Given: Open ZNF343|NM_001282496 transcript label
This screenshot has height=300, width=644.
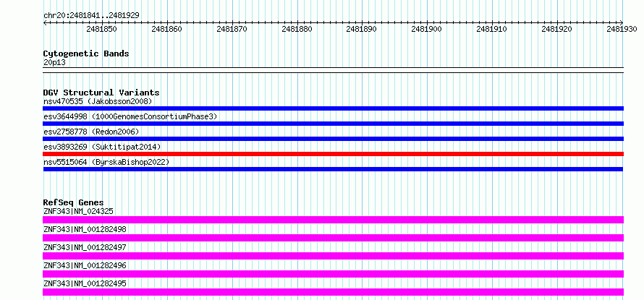Looking at the screenshot, I should point(85,265).
